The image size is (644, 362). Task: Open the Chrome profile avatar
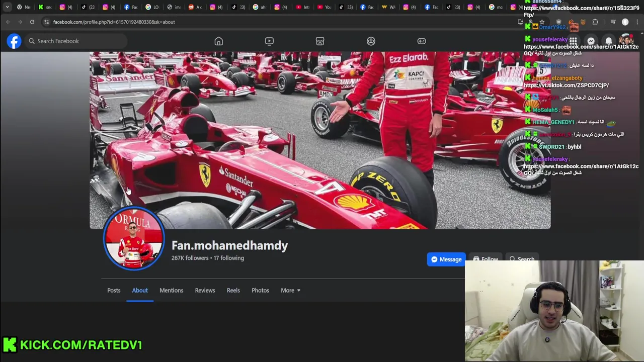click(x=625, y=22)
